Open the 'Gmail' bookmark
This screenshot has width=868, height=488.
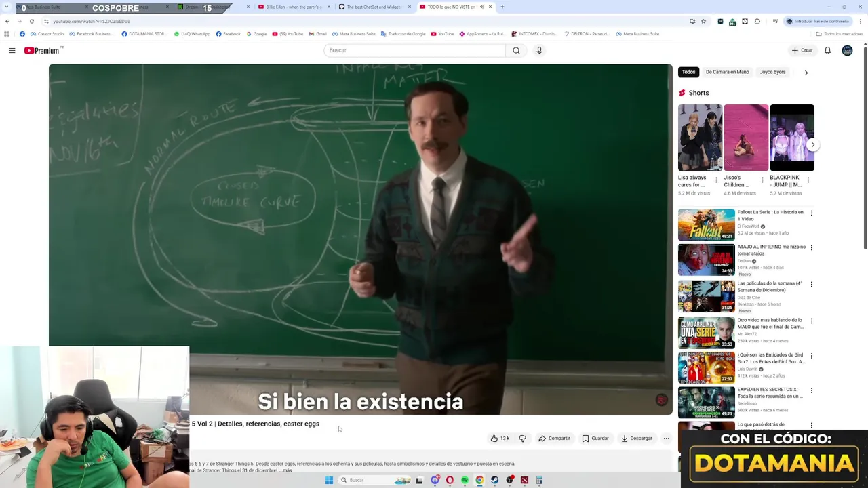tap(317, 34)
